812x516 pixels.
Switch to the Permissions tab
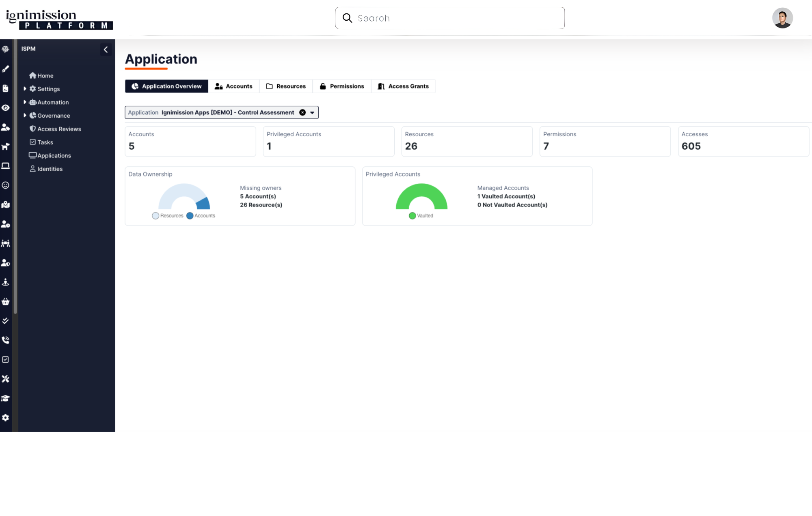coord(342,86)
